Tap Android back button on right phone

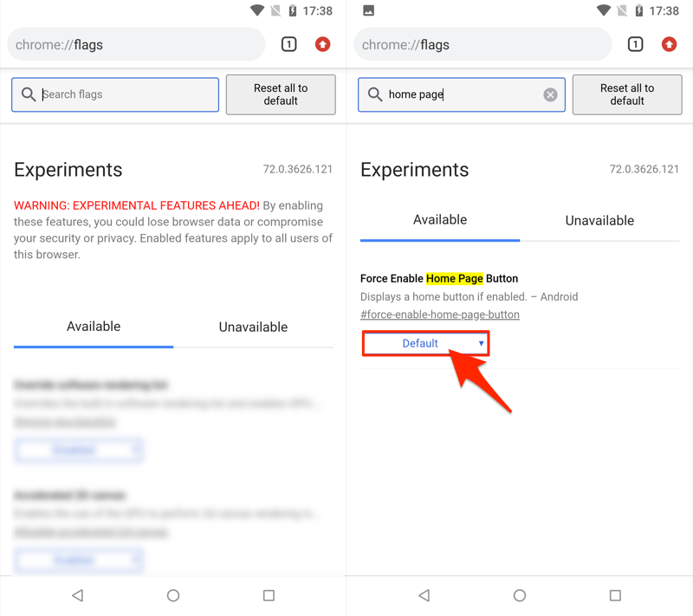click(x=424, y=595)
